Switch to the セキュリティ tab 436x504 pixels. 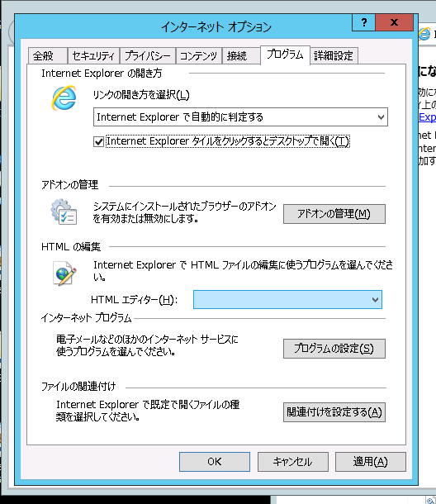coord(93,56)
